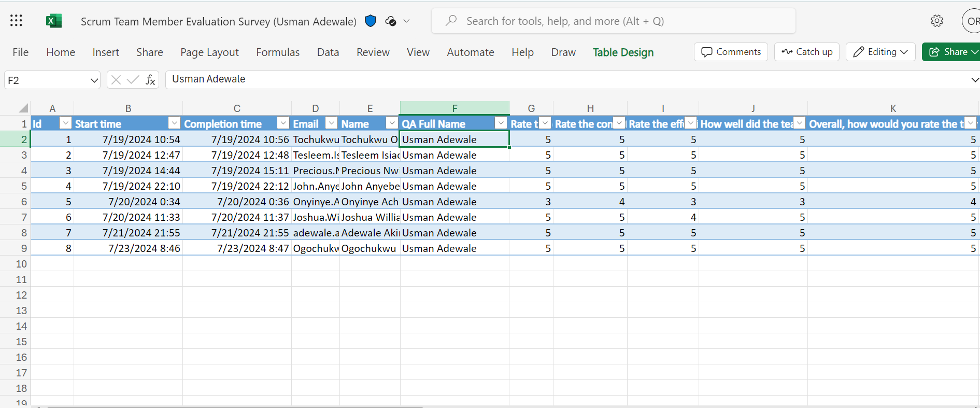This screenshot has height=408, width=980.
Task: Open settings via the gear icon
Action: (x=936, y=21)
